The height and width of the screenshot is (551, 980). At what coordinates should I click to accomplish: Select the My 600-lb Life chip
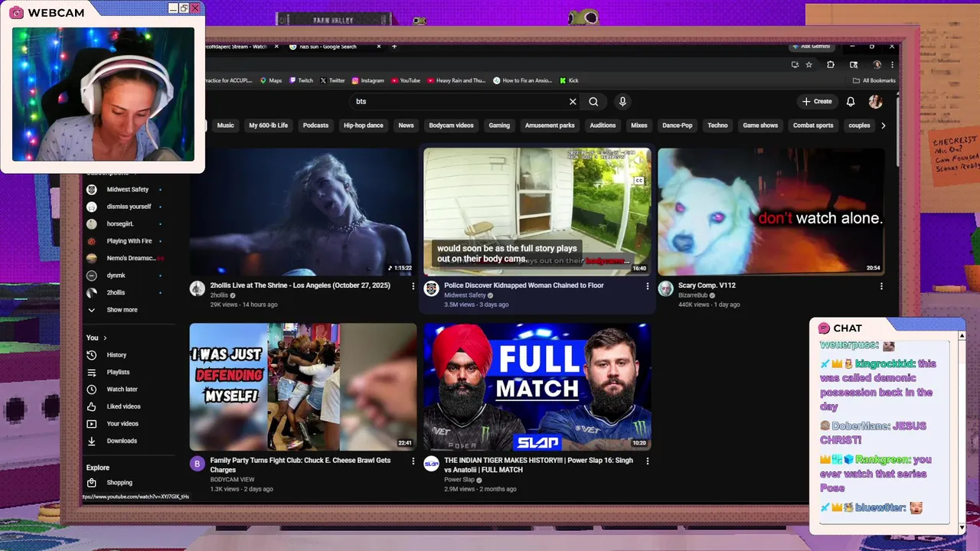coord(269,126)
